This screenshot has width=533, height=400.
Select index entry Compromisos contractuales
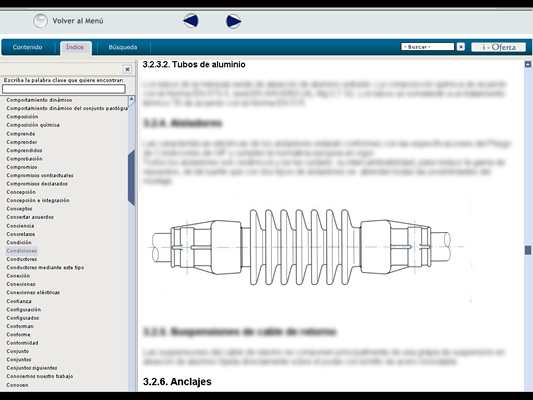(x=40, y=175)
